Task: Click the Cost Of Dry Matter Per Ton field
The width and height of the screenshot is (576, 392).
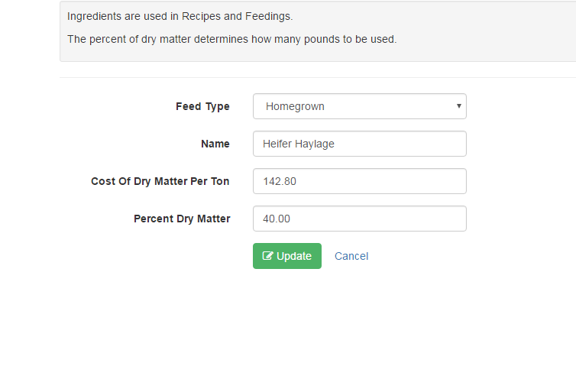Action: pos(360,181)
